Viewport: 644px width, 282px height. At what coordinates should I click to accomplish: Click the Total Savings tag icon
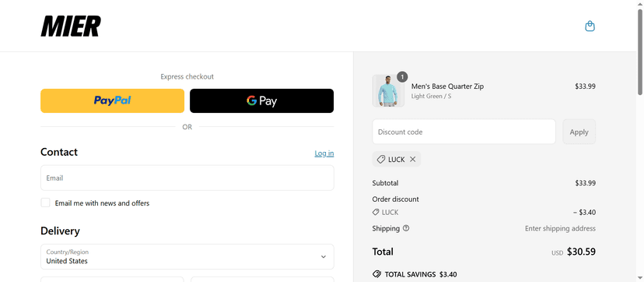(376, 274)
